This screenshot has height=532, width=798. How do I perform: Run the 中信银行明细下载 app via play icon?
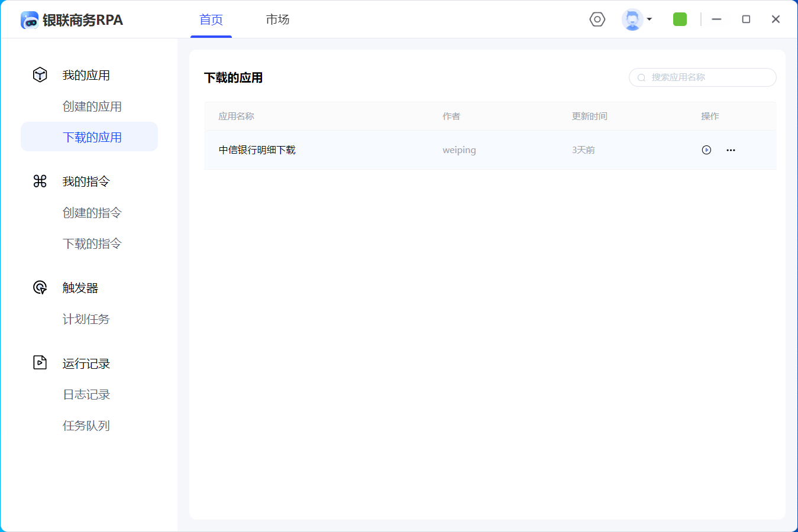(706, 150)
